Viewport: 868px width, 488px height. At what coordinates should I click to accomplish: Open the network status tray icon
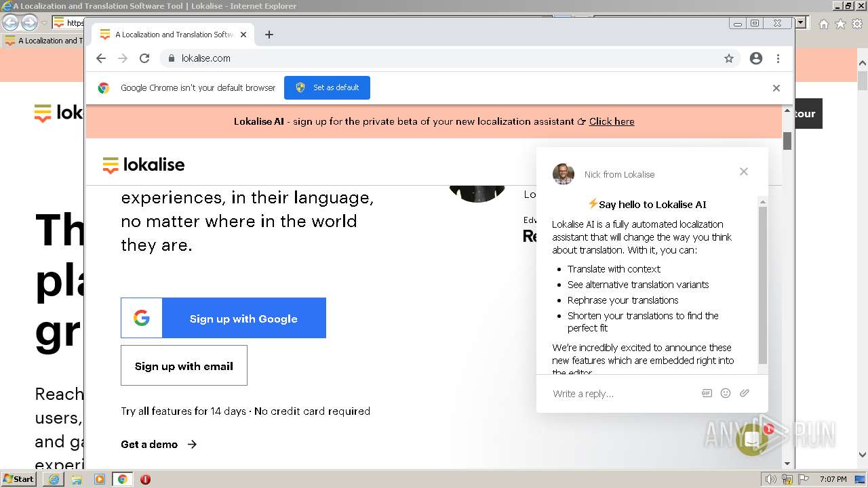tap(787, 479)
